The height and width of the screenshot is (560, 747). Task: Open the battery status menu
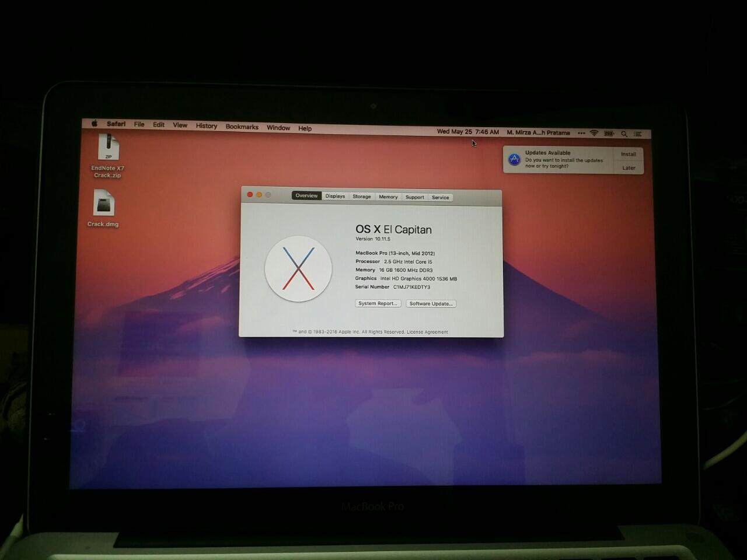pos(609,134)
